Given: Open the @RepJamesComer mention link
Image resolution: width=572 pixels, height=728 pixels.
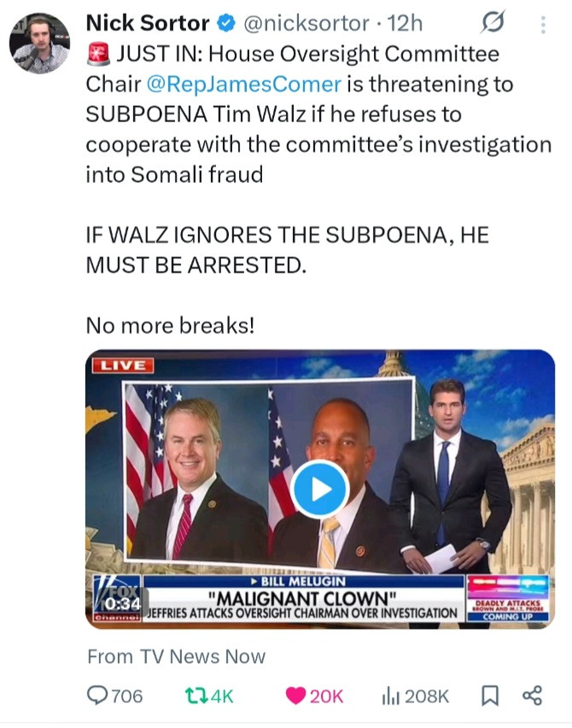Looking at the screenshot, I should [x=244, y=84].
